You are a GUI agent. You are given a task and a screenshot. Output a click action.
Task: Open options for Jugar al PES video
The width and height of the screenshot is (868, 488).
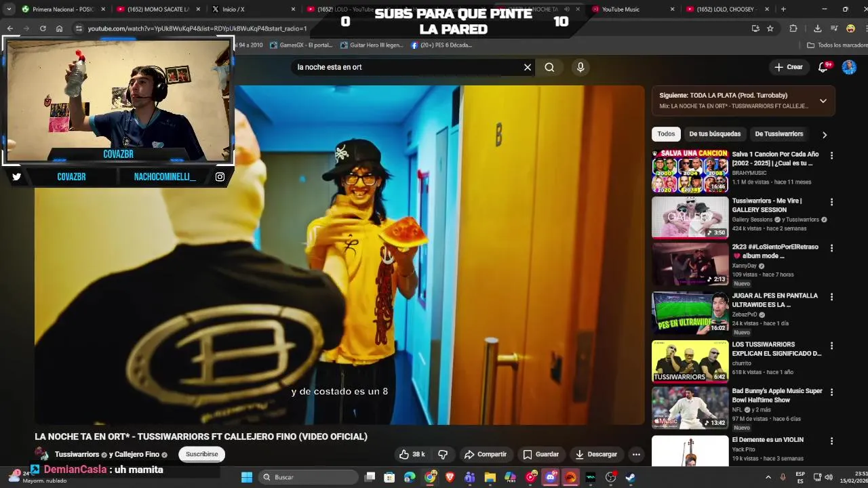click(831, 297)
